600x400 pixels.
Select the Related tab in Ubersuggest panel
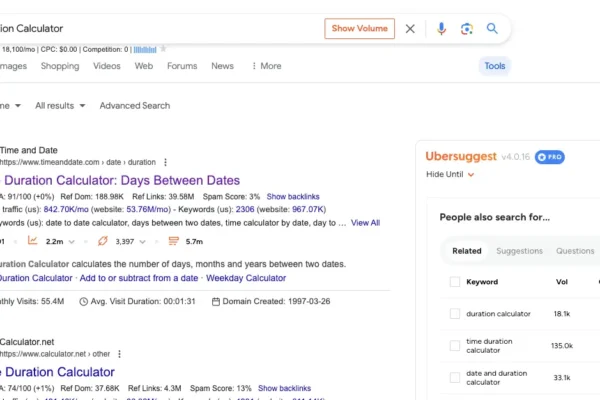pos(467,251)
